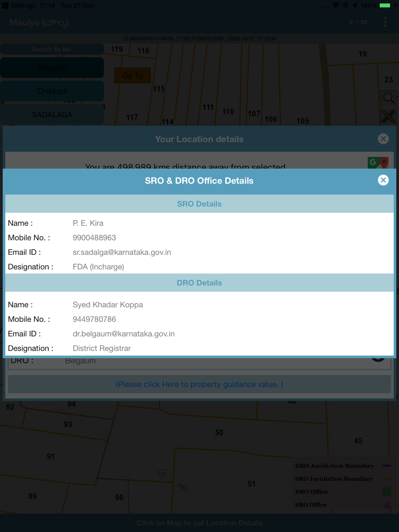Close the SRO & DRO Office Details dialog

pos(383,180)
